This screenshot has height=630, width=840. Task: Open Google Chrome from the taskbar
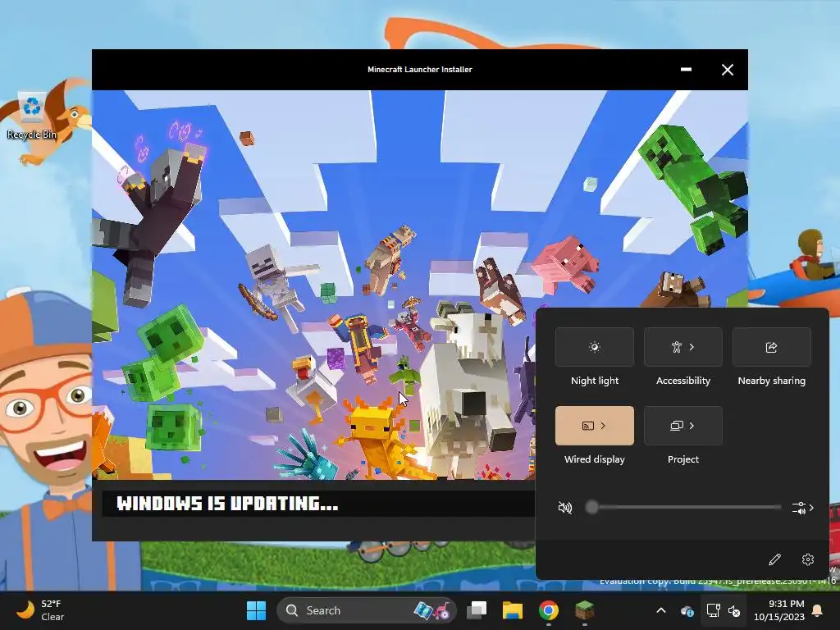coord(548,610)
